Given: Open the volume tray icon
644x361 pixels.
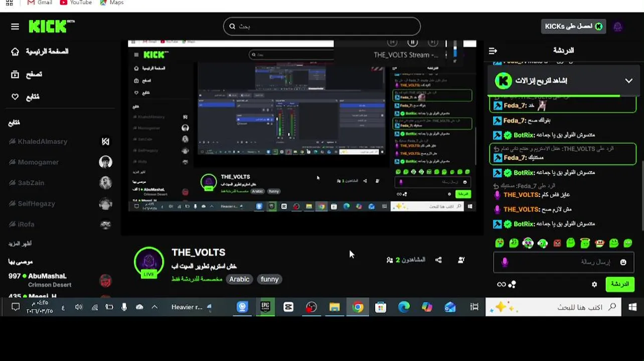Looking at the screenshot, I should (x=79, y=307).
